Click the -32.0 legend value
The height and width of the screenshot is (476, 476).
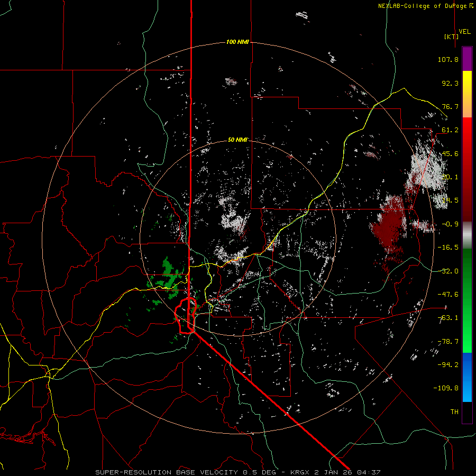pos(448,271)
